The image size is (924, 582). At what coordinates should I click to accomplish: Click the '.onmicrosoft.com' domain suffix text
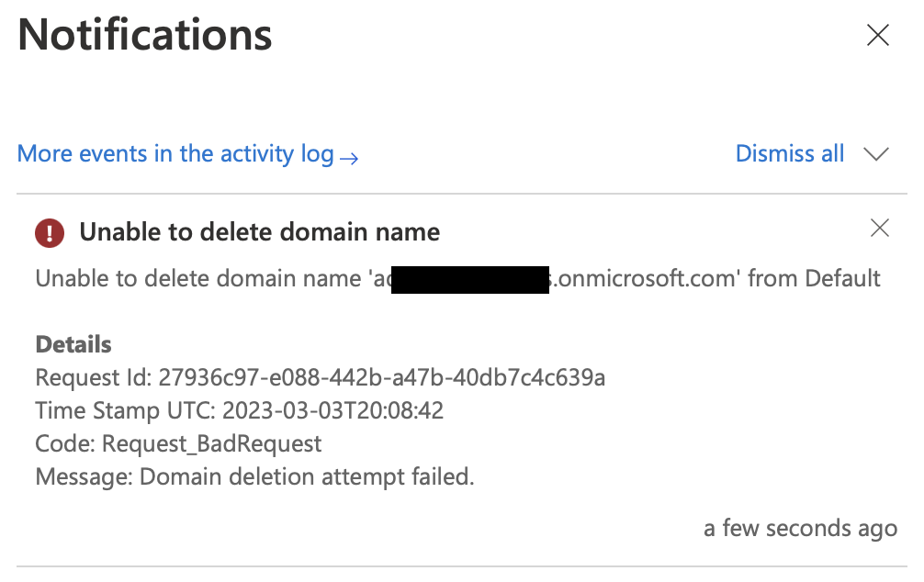(646, 277)
